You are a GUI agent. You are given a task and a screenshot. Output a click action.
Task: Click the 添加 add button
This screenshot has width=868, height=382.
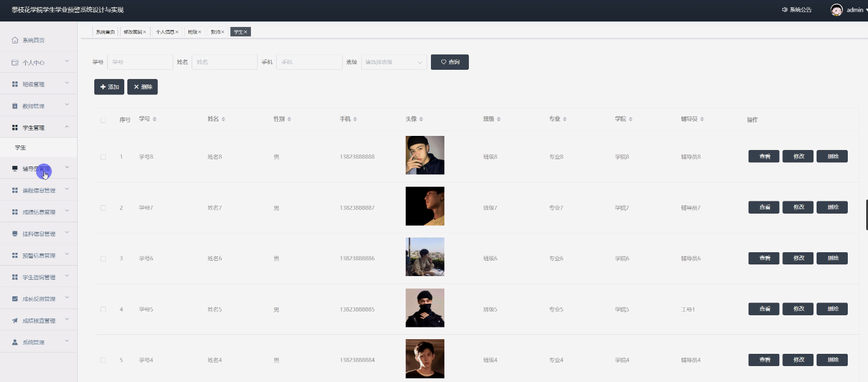click(x=109, y=87)
